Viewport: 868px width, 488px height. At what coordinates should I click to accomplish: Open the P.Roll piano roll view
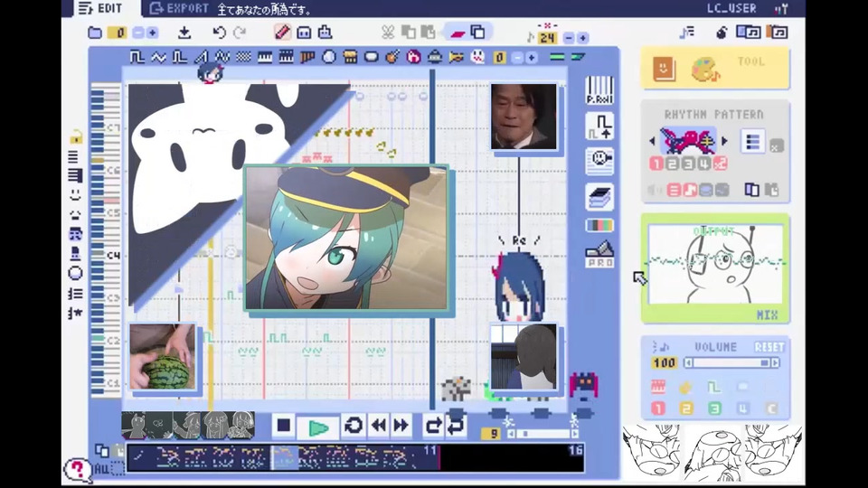click(599, 90)
